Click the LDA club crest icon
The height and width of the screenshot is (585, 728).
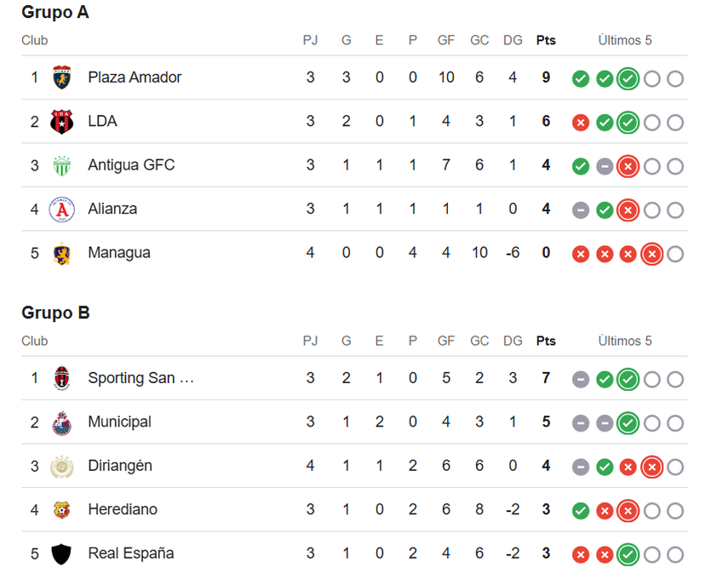point(61,122)
